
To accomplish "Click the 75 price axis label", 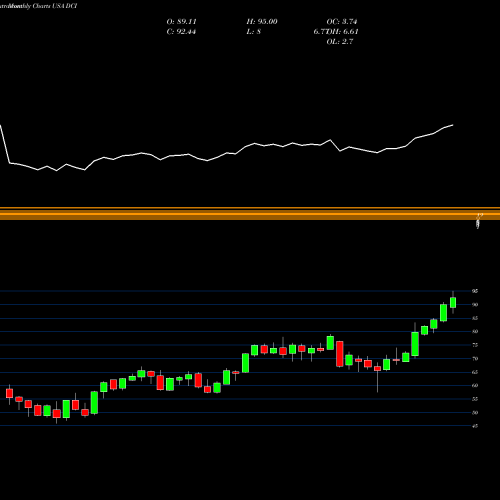I will click(475, 345).
